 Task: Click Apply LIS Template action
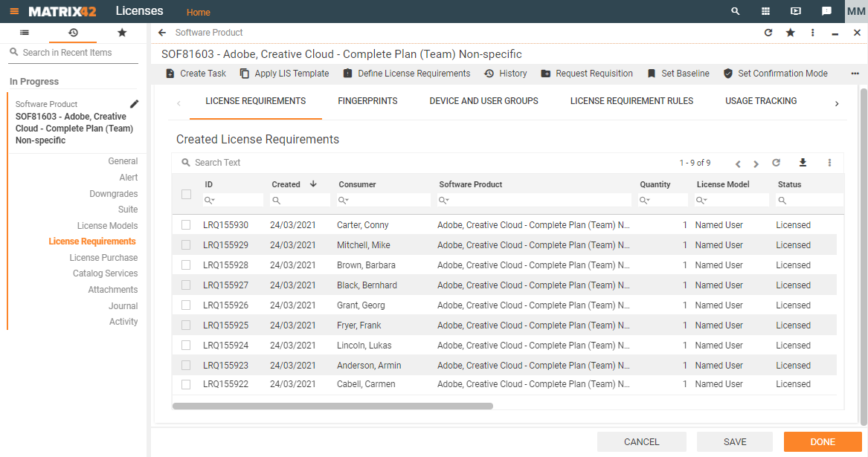click(x=284, y=74)
